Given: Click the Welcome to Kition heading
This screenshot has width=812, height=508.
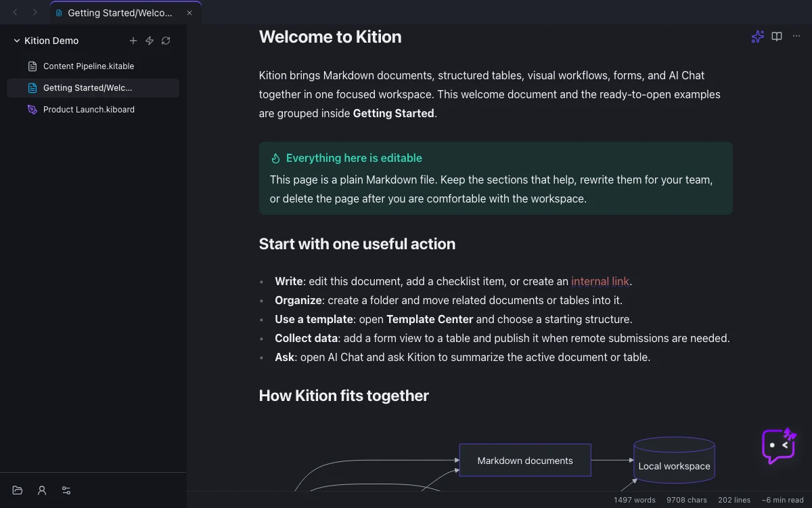Looking at the screenshot, I should [330, 37].
